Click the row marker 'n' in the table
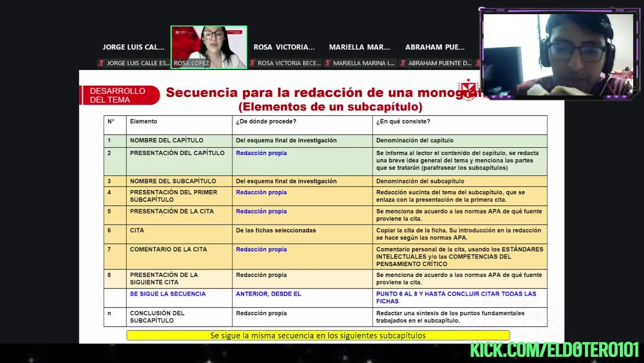Image resolution: width=644 pixels, height=363 pixels. pyautogui.click(x=109, y=314)
